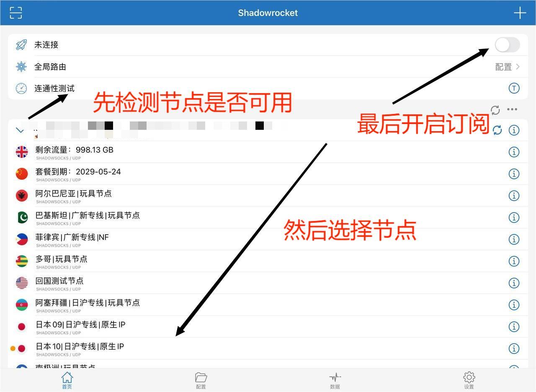Show info for 菲律宾 广新专线 NF node
536x392 pixels.
pyautogui.click(x=514, y=239)
